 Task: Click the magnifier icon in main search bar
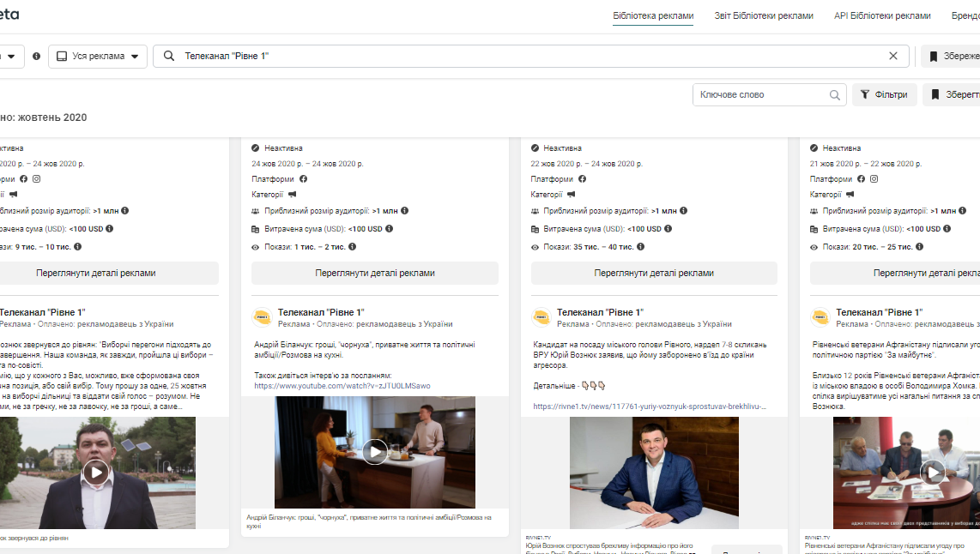click(169, 57)
